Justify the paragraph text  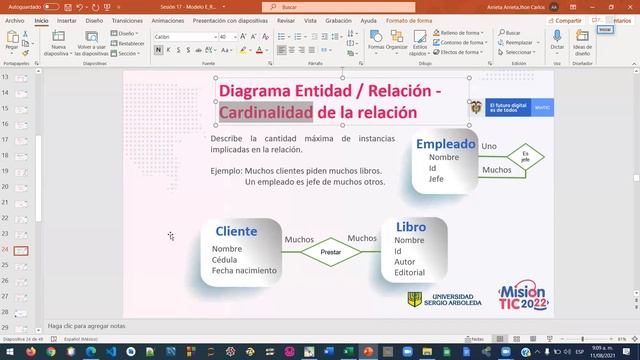(x=312, y=50)
